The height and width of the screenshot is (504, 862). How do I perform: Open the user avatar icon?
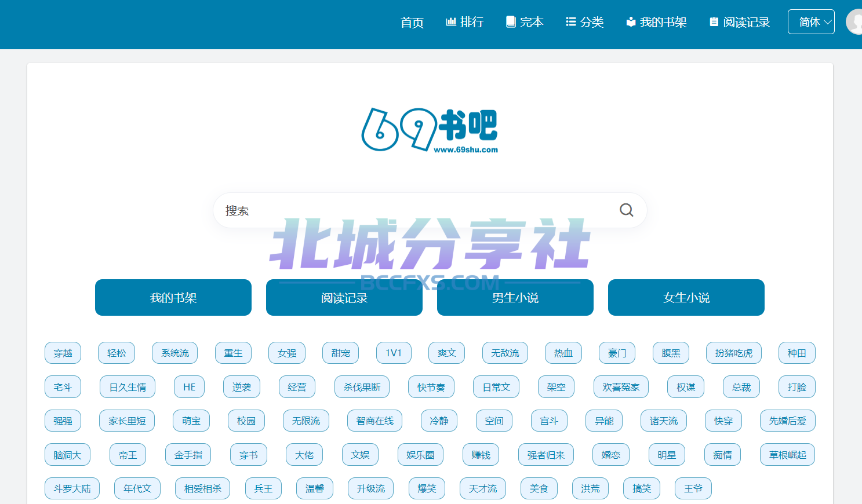(854, 22)
